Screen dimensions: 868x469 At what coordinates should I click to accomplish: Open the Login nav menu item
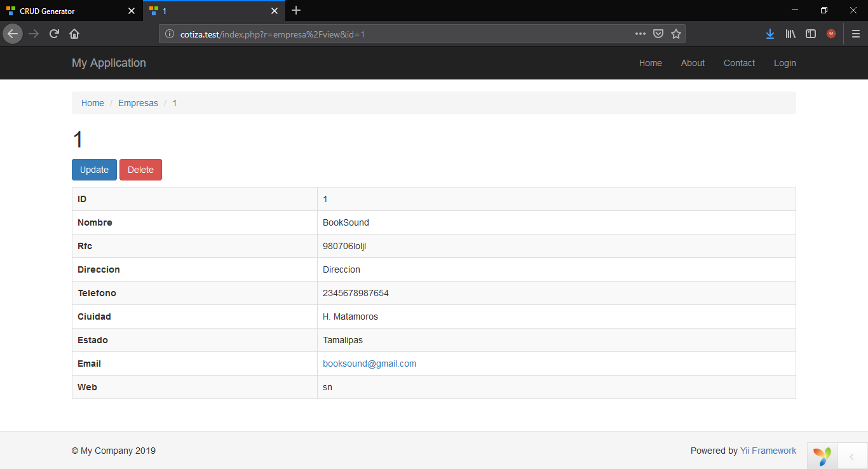click(x=785, y=63)
